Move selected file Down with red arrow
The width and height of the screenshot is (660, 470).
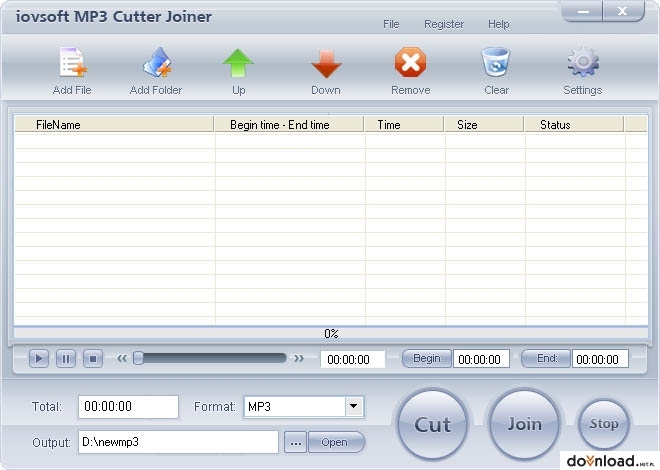tap(326, 64)
